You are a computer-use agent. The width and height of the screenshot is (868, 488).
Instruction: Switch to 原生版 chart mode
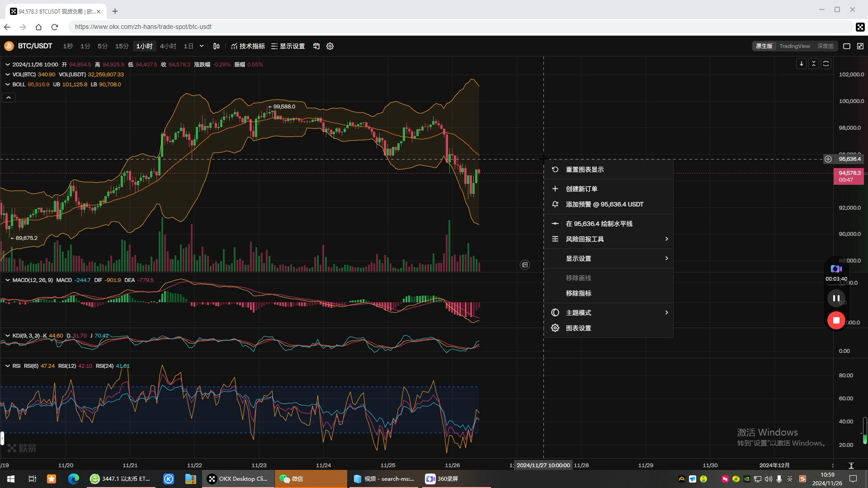pos(764,46)
